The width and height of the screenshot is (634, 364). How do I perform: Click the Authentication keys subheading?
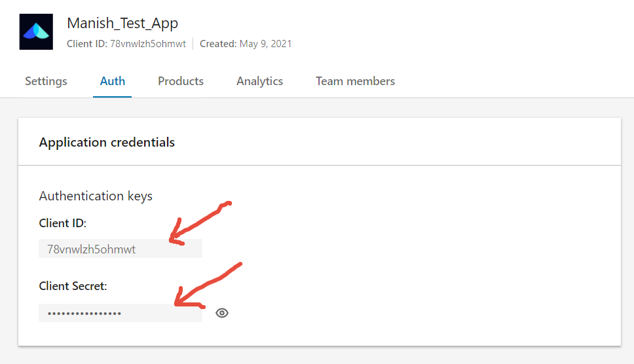(96, 196)
